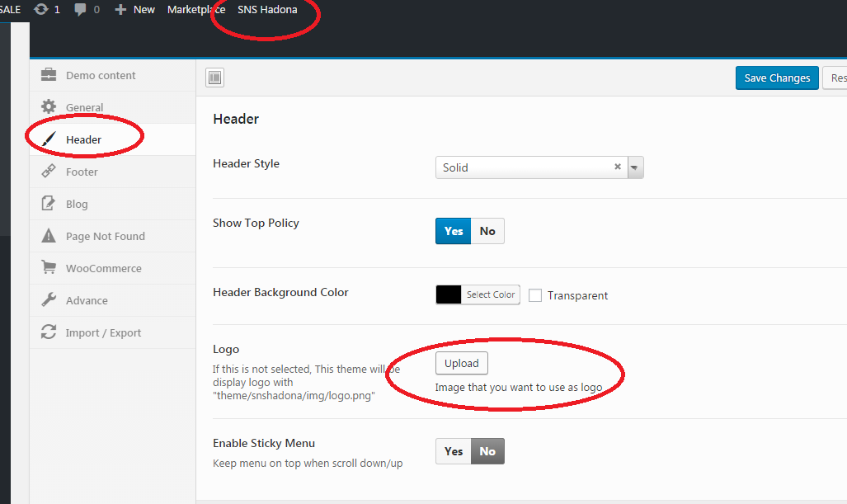Click the black header background color swatch
The width and height of the screenshot is (847, 504).
[449, 294]
